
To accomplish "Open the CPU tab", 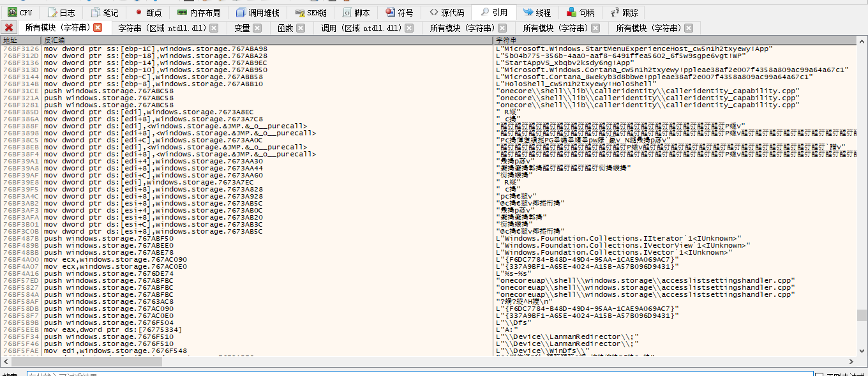I will 20,12.
